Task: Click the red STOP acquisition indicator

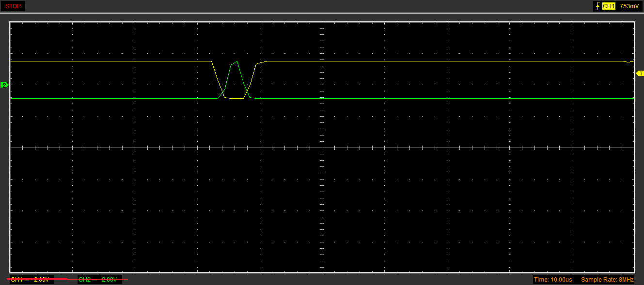Action: (13, 6)
